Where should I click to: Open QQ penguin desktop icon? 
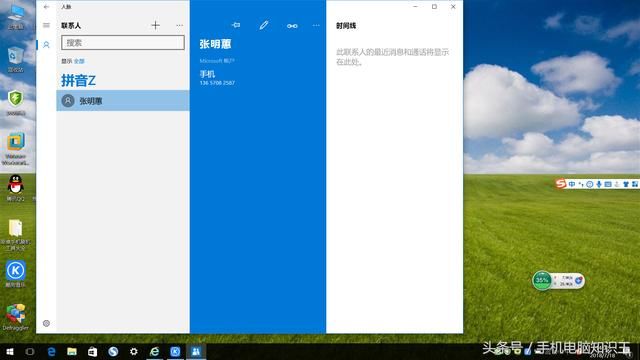[x=16, y=188]
